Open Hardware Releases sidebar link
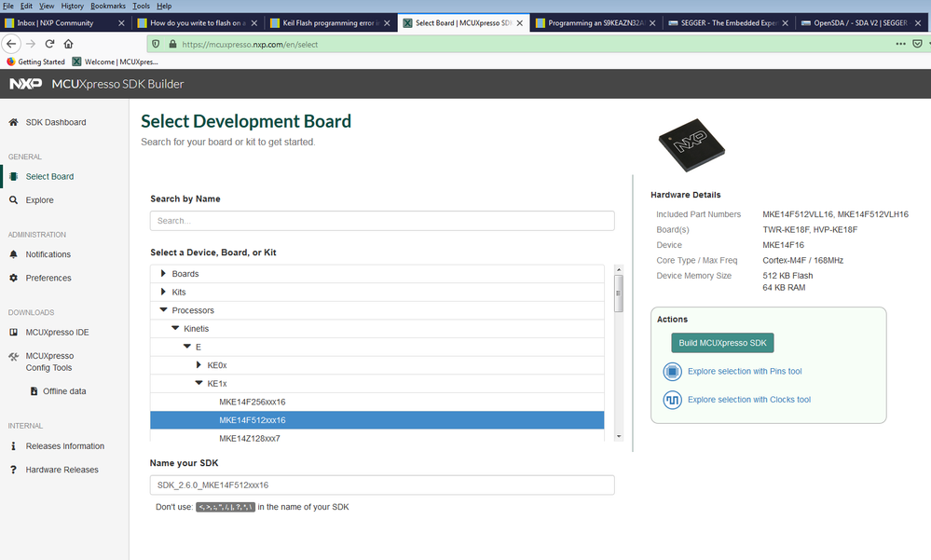This screenshot has width=931, height=560. 62,469
